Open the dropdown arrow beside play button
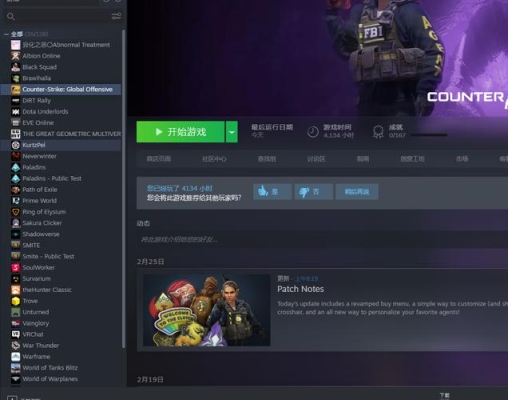This screenshot has height=400, width=508. point(232,132)
